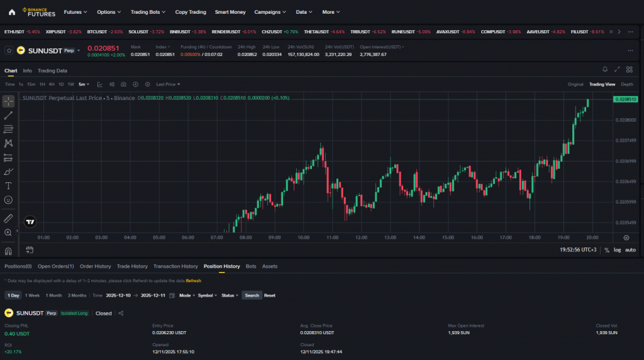Toggle log scale on the chart
The width and height of the screenshot is (644, 360).
click(617, 250)
